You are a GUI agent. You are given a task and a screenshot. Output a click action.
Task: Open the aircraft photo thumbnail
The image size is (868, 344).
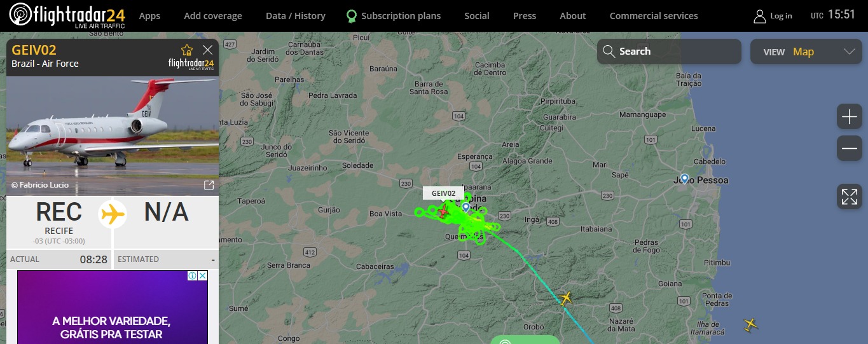pos(113,136)
